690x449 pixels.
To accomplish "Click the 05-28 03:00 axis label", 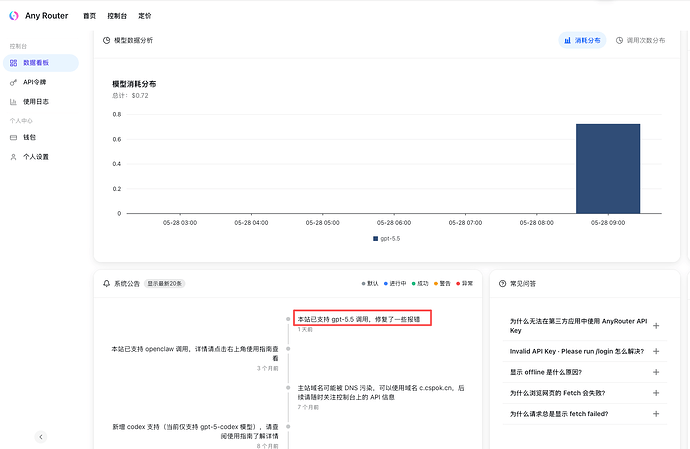I will tap(180, 223).
